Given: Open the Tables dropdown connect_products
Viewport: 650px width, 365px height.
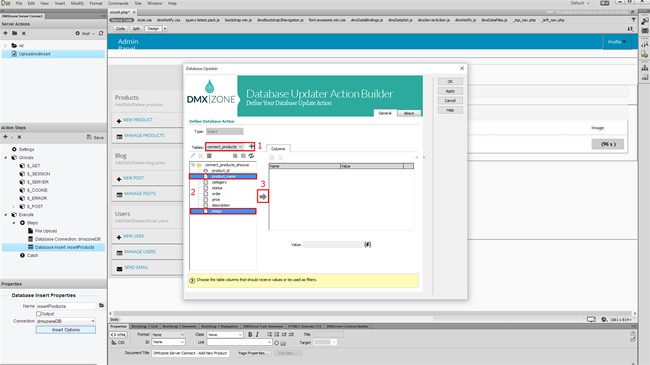Looking at the screenshot, I should pyautogui.click(x=225, y=146).
